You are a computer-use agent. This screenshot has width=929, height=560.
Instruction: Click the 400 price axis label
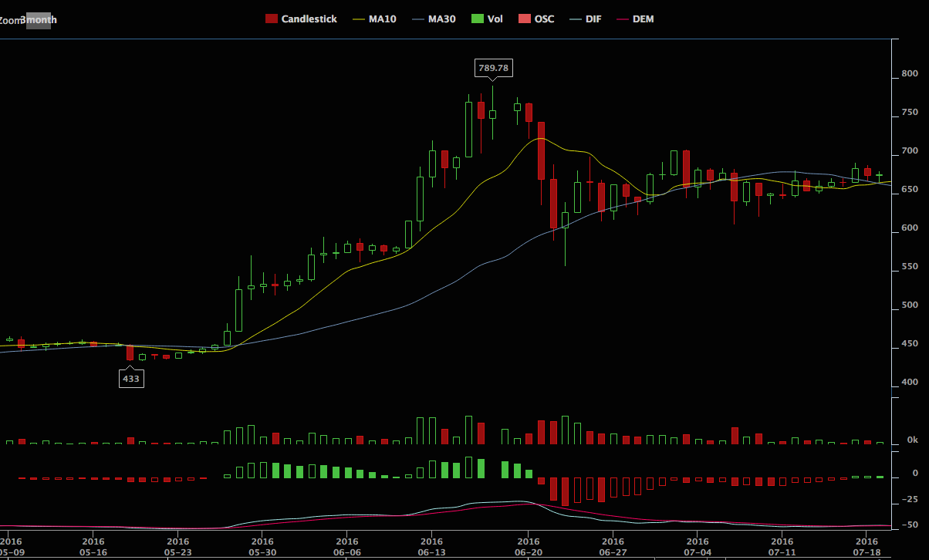910,383
